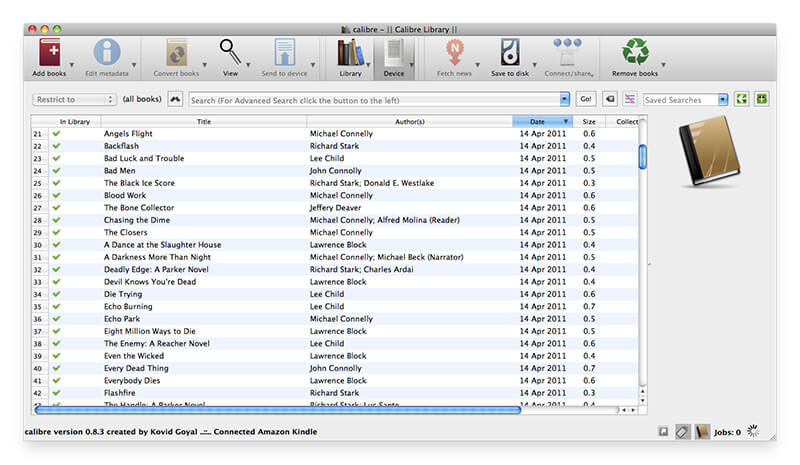Image resolution: width=800 pixels, height=465 pixels.
Task: Sort by the Title column header
Action: (204, 121)
